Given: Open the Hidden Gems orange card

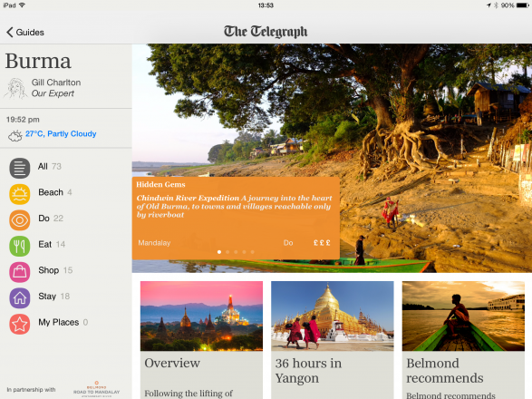Looking at the screenshot, I should (x=236, y=218).
